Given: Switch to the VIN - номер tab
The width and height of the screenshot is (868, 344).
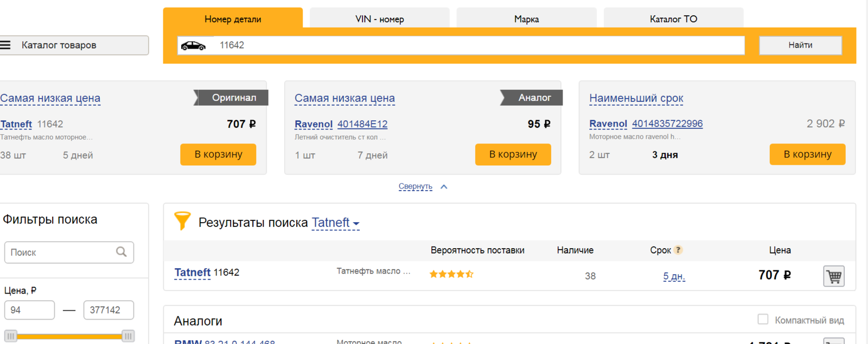Looking at the screenshot, I should tap(380, 19).
